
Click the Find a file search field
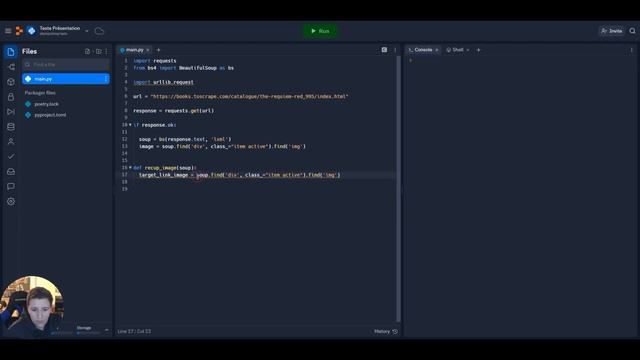[x=66, y=64]
